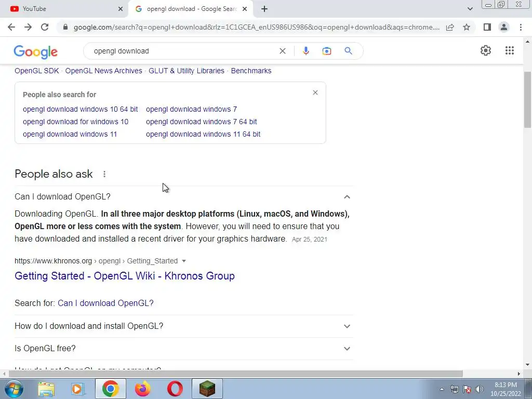Close the YouTube tab

tap(121, 9)
